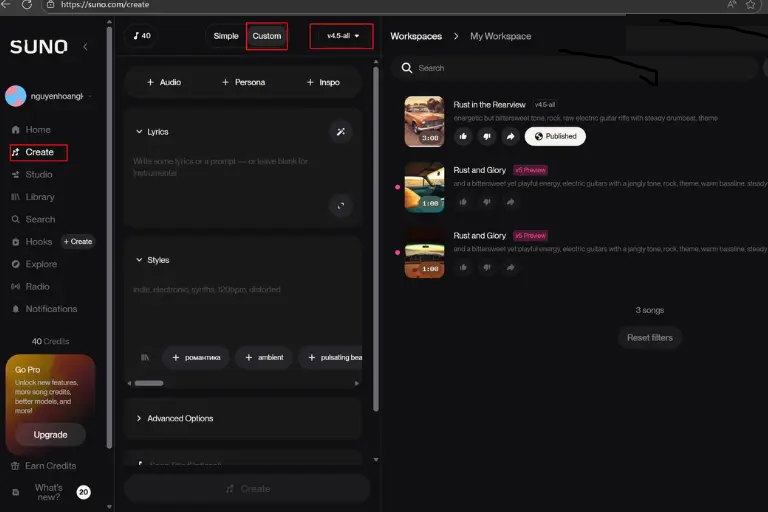Click the magic wand icon in Lyrics
The height and width of the screenshot is (512, 768).
pos(341,132)
